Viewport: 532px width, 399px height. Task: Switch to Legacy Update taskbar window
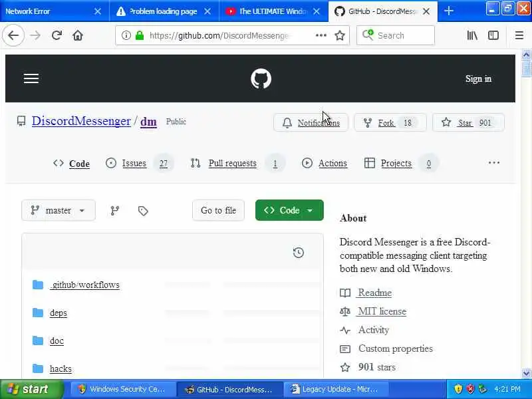336,389
